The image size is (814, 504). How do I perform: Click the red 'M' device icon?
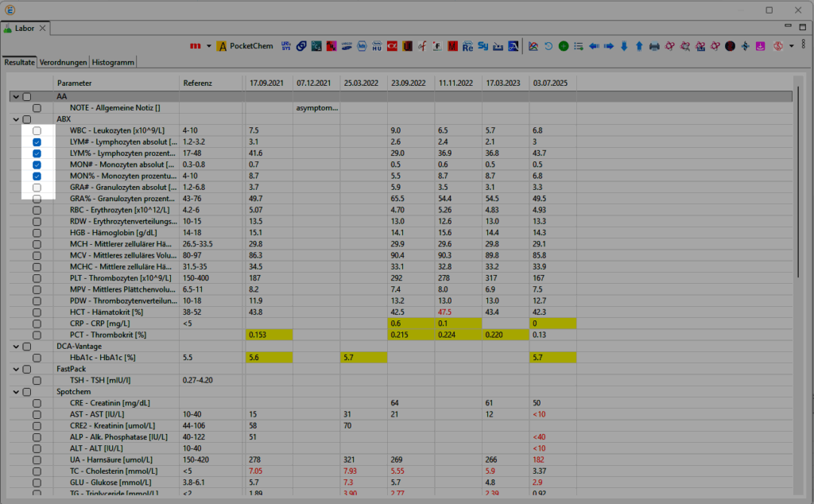(452, 46)
